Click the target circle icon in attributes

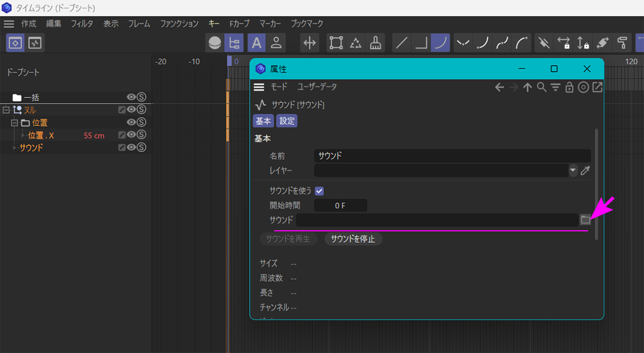[583, 87]
